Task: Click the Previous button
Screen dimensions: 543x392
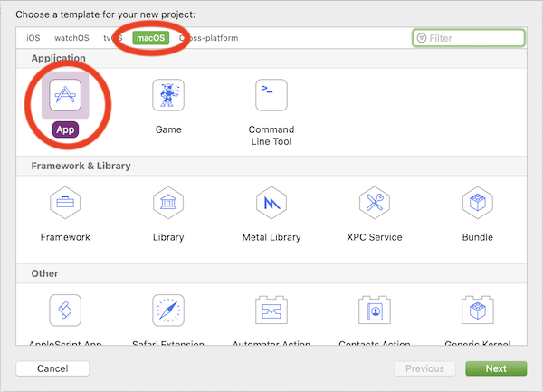Action: (x=425, y=368)
